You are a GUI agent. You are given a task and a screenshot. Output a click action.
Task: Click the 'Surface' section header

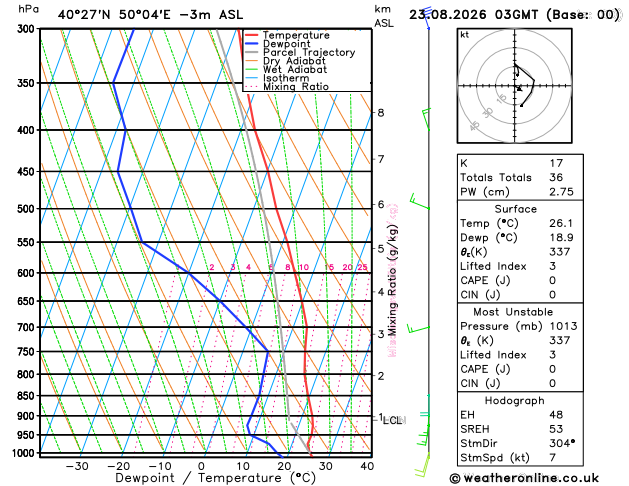(x=515, y=209)
